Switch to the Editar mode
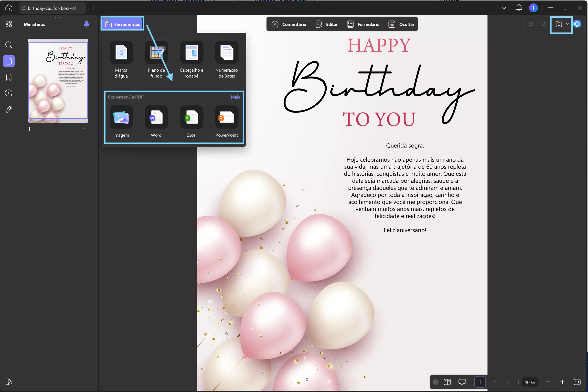 point(327,24)
